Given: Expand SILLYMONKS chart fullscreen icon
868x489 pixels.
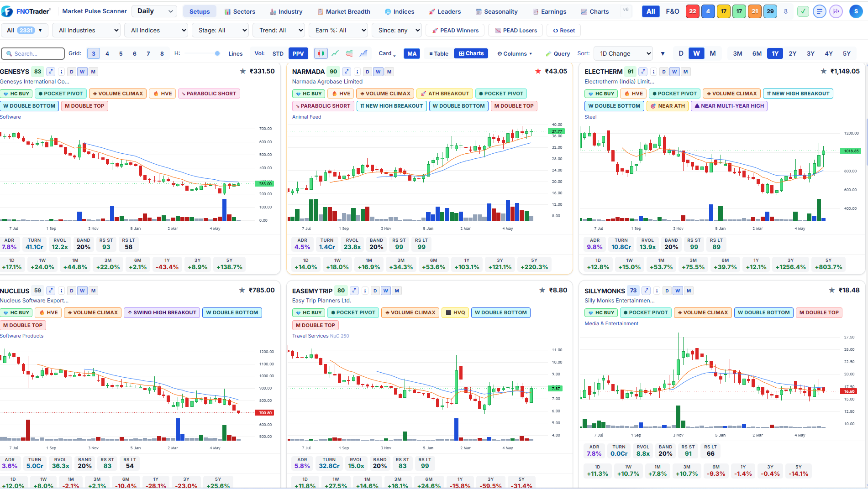Looking at the screenshot, I should coord(646,291).
